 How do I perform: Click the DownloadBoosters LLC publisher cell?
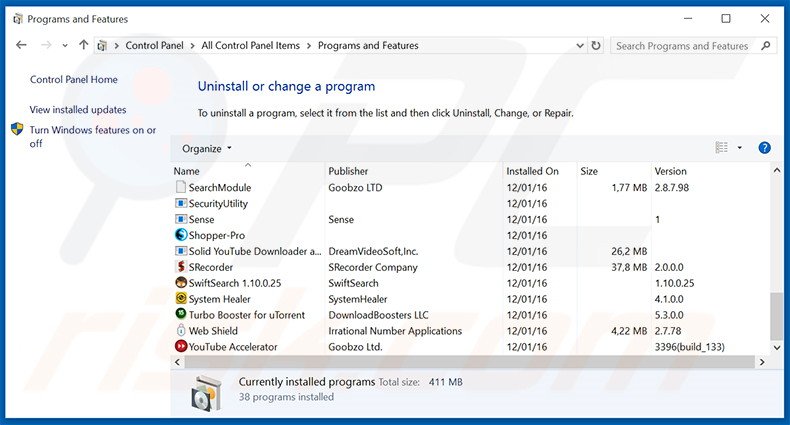[378, 315]
